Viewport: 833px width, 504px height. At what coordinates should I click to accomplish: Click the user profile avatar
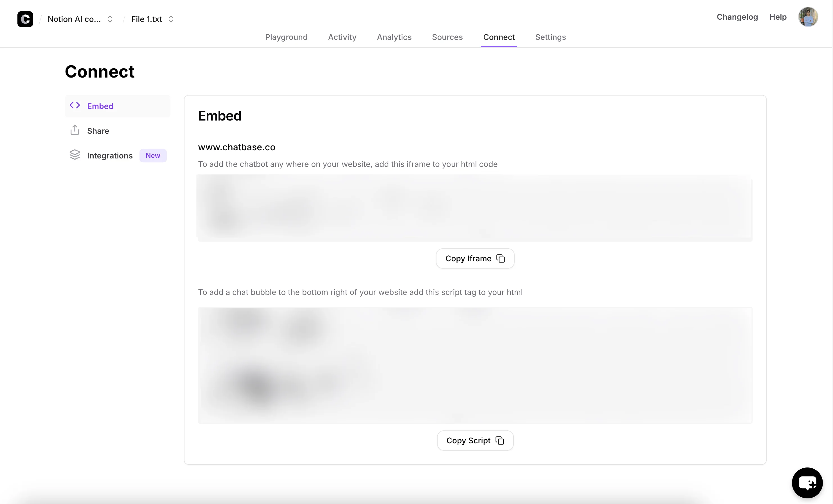(808, 17)
